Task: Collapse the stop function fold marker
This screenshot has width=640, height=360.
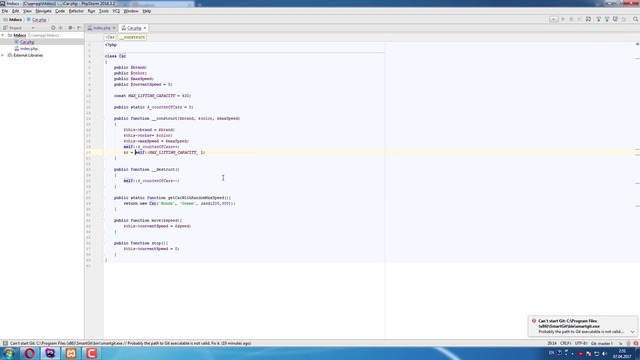Action: click(103, 243)
